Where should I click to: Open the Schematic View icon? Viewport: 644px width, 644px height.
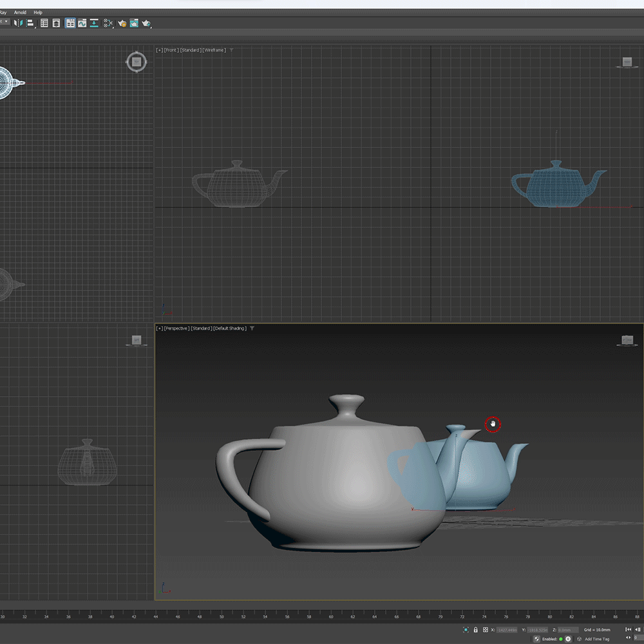pyautogui.click(x=94, y=23)
